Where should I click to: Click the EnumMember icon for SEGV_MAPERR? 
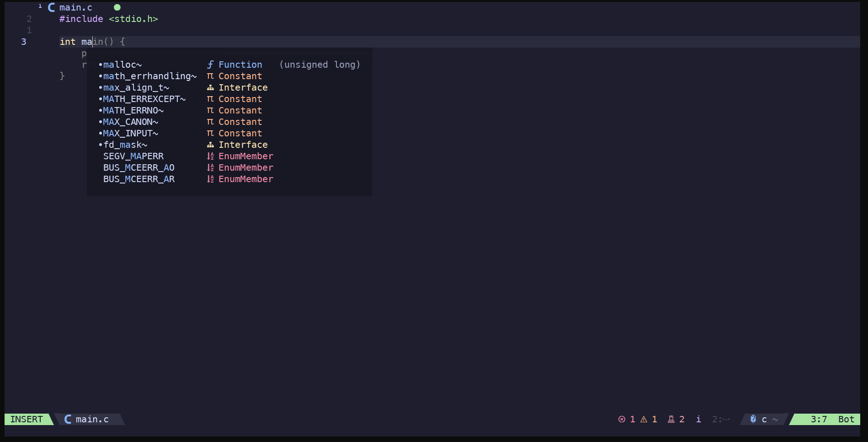click(210, 156)
